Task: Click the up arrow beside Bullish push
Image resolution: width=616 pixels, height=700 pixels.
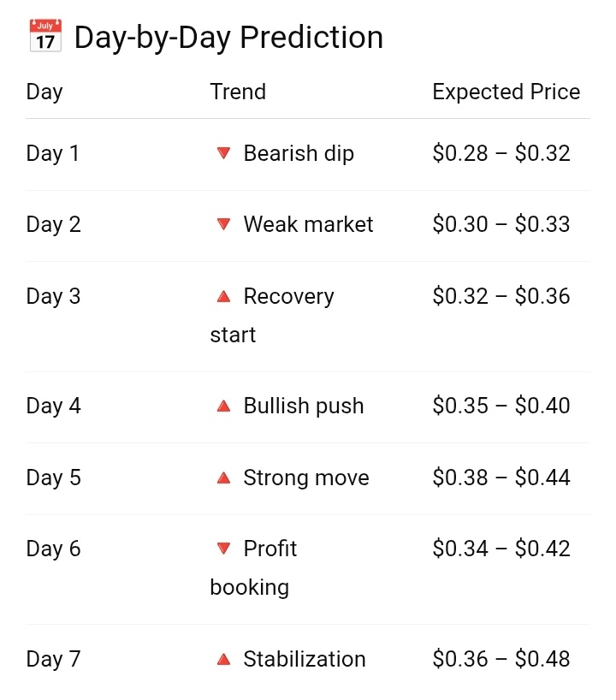Action: [223, 406]
